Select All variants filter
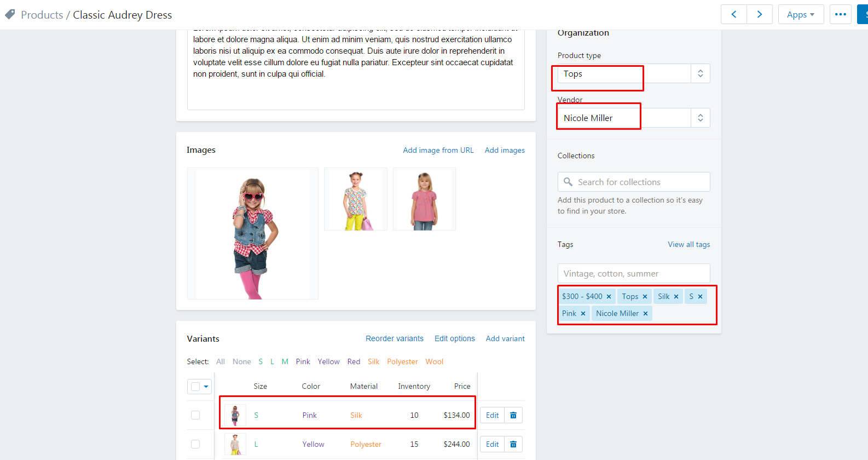Image resolution: width=868 pixels, height=460 pixels. [221, 361]
